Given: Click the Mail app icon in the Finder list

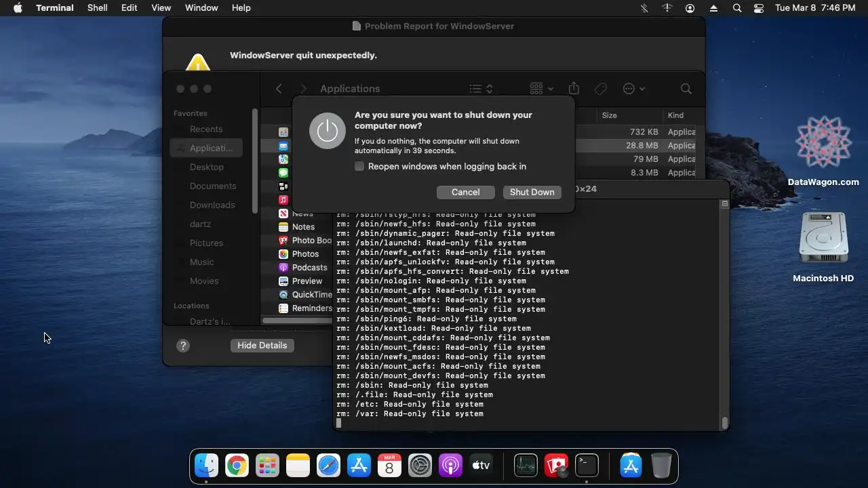Looking at the screenshot, I should tap(283, 146).
